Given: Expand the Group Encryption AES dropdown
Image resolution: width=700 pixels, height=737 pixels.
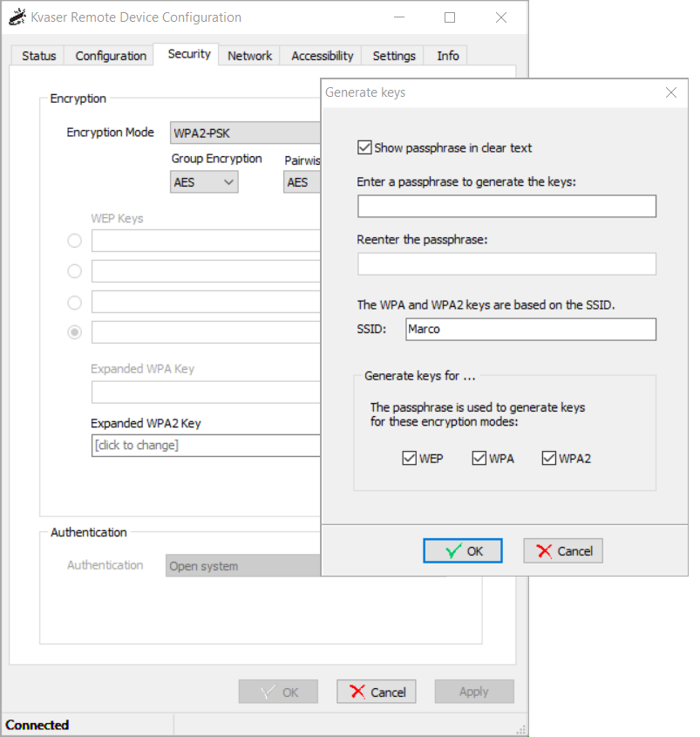Looking at the screenshot, I should pyautogui.click(x=204, y=182).
